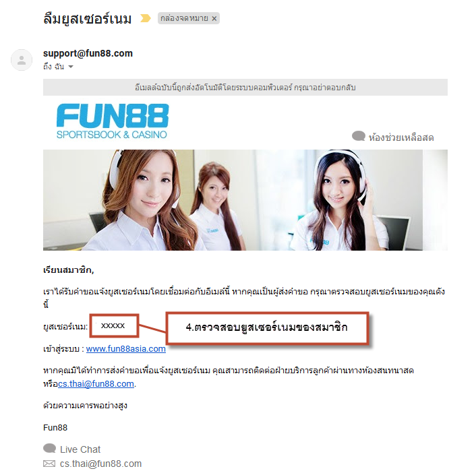
Task: Click the sender avatar icon
Action: (x=22, y=60)
